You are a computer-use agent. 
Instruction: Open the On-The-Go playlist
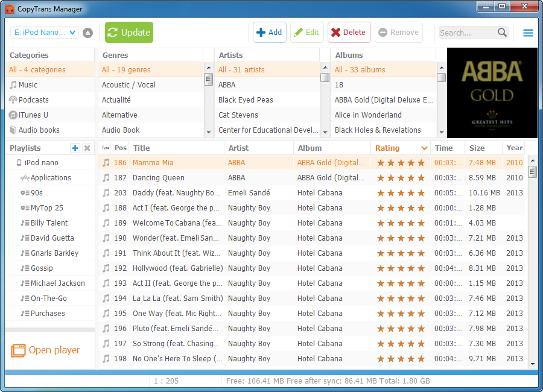click(x=48, y=299)
